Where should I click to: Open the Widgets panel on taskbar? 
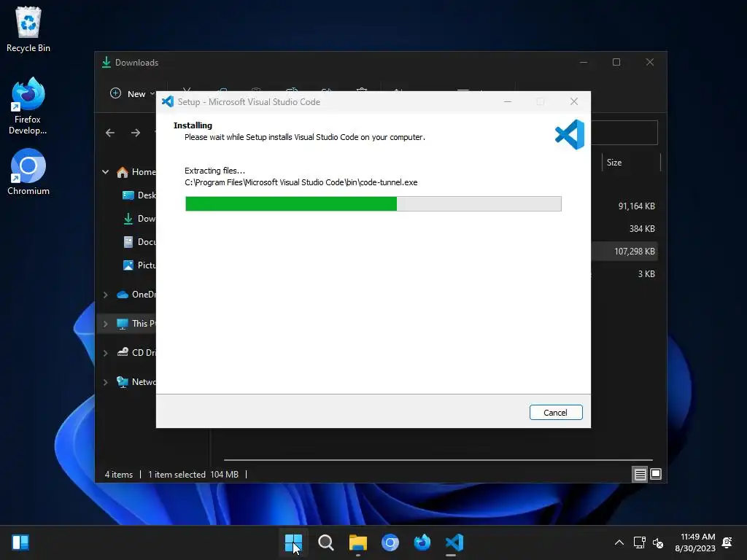[x=20, y=542]
